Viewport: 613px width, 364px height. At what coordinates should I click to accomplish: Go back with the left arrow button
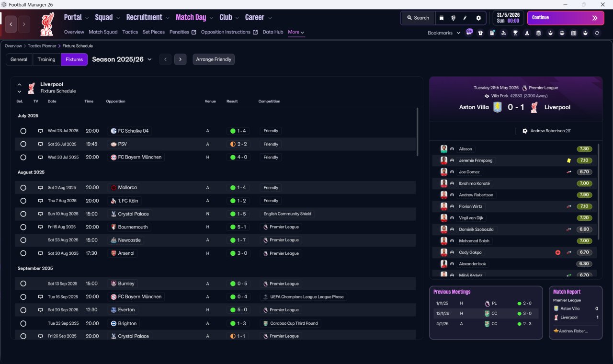tap(11, 24)
